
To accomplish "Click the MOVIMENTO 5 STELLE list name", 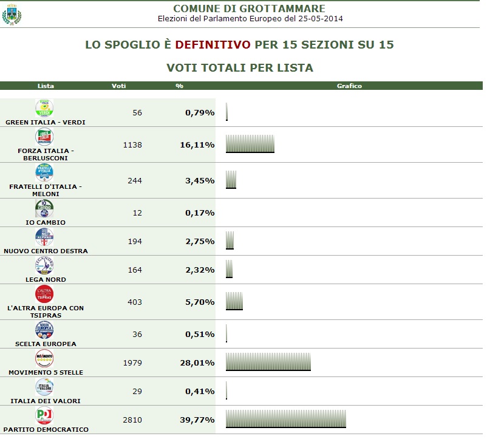I will [46, 372].
